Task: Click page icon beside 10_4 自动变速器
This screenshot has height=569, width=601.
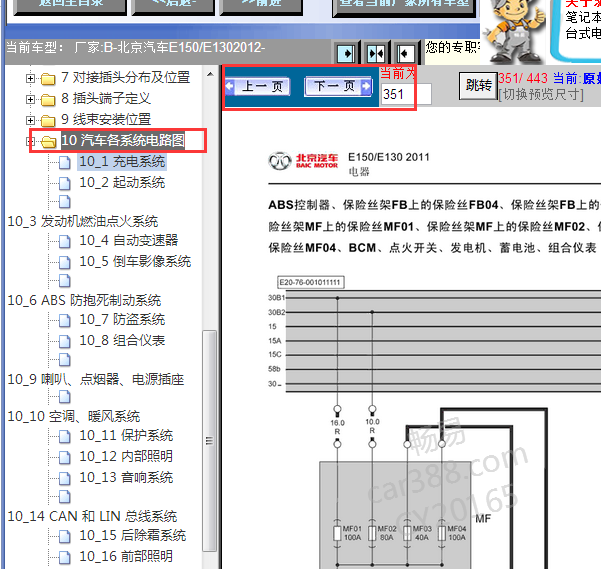Action: [x=65, y=241]
